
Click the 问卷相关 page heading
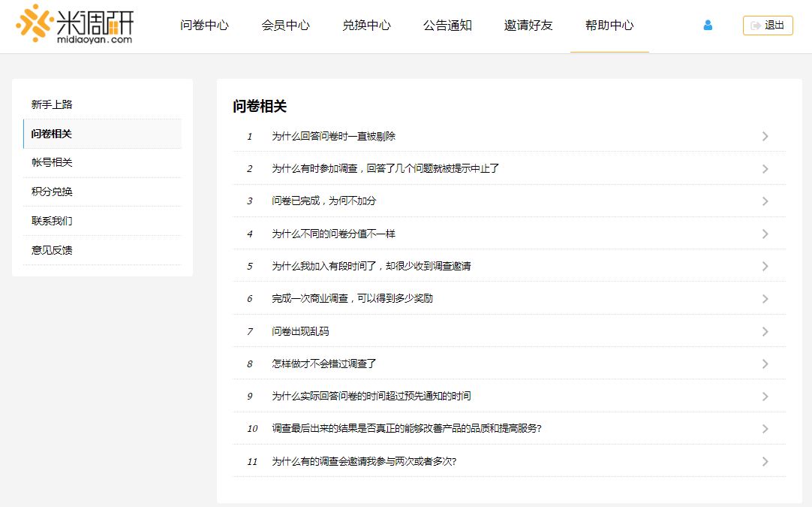260,106
